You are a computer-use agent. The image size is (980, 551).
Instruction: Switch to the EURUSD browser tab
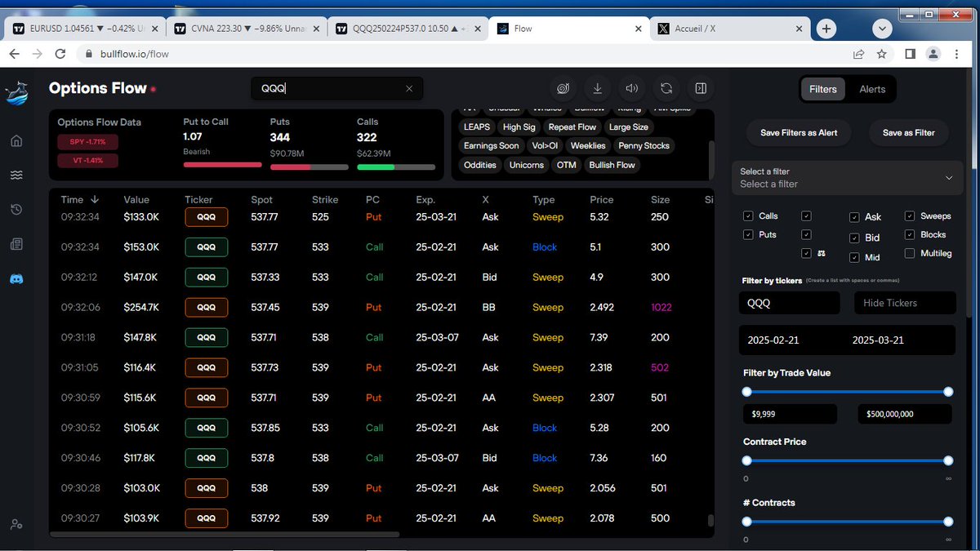pyautogui.click(x=84, y=29)
